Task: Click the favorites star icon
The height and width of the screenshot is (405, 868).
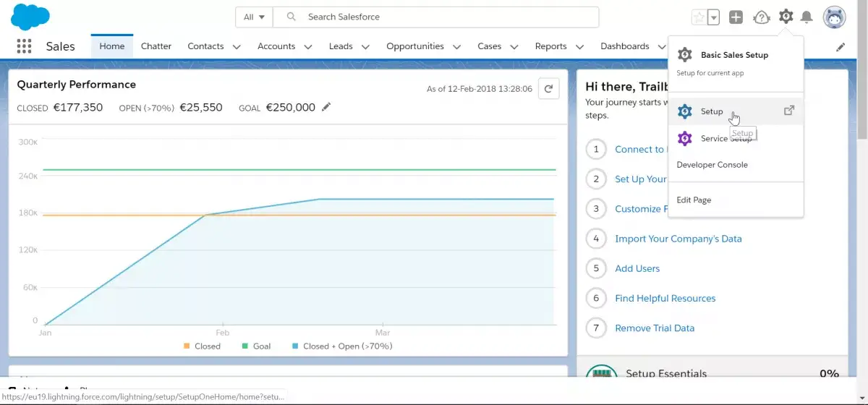Action: coord(699,17)
